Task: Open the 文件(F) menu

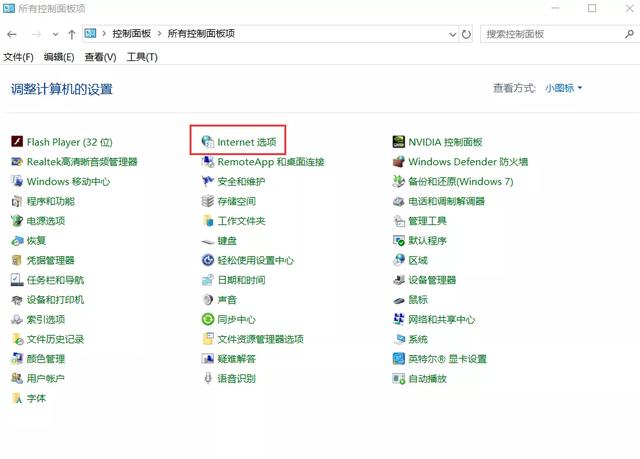Action: point(18,57)
